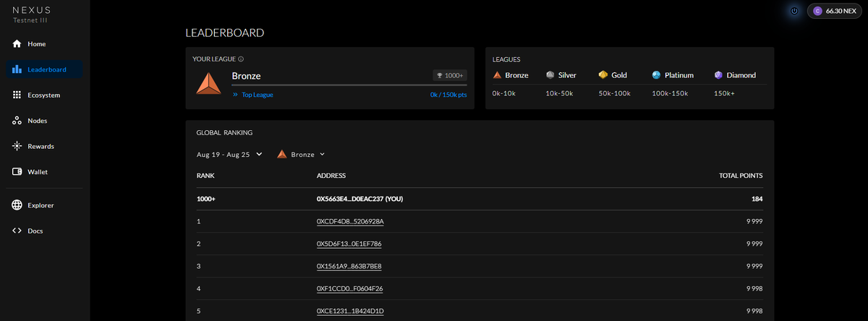
Task: Open address 0XF1CCD0...F0604F26
Action: (350, 288)
